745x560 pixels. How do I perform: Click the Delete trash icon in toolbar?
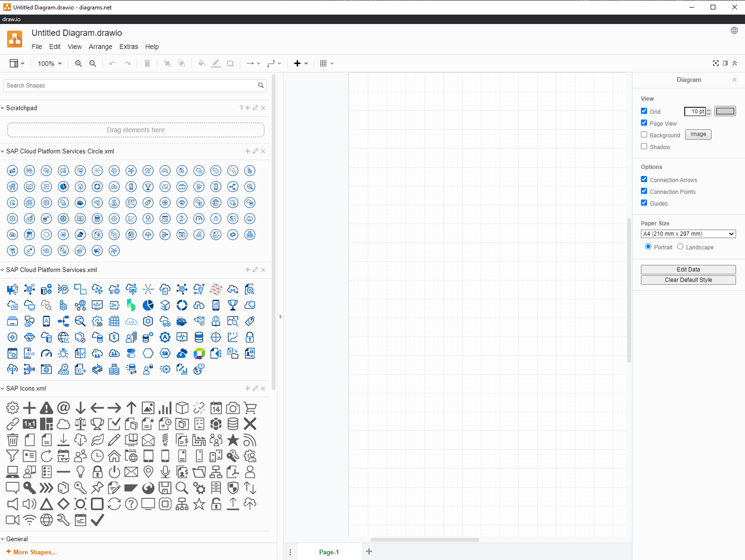(147, 64)
